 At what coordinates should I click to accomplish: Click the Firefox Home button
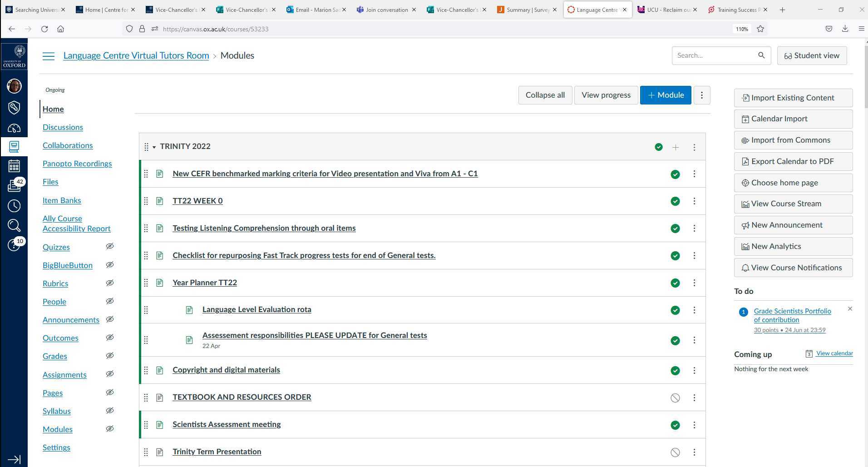(60, 29)
